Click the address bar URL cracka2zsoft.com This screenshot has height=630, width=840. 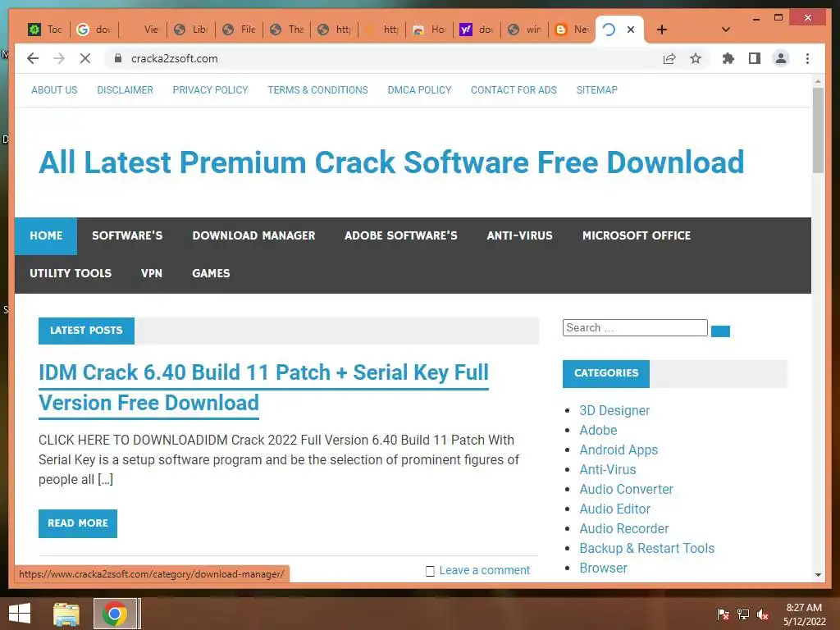point(174,58)
